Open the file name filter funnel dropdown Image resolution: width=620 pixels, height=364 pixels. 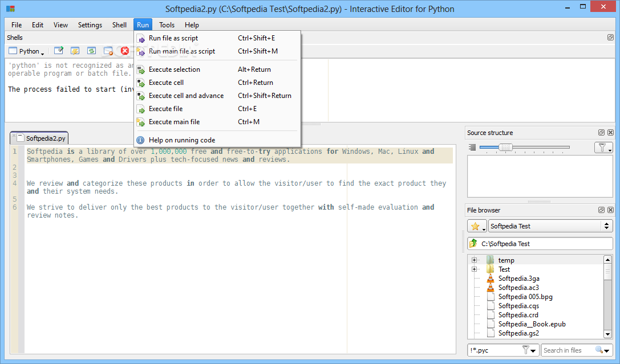(x=529, y=350)
